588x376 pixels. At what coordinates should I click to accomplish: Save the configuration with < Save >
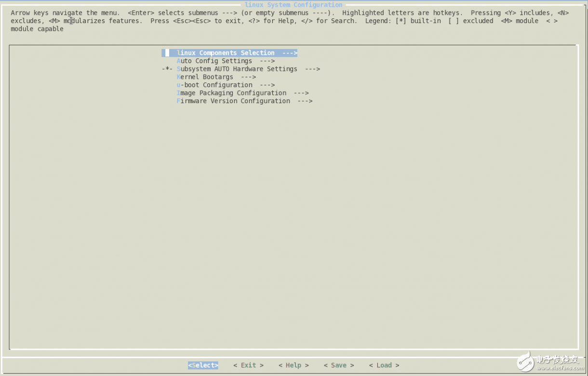338,365
